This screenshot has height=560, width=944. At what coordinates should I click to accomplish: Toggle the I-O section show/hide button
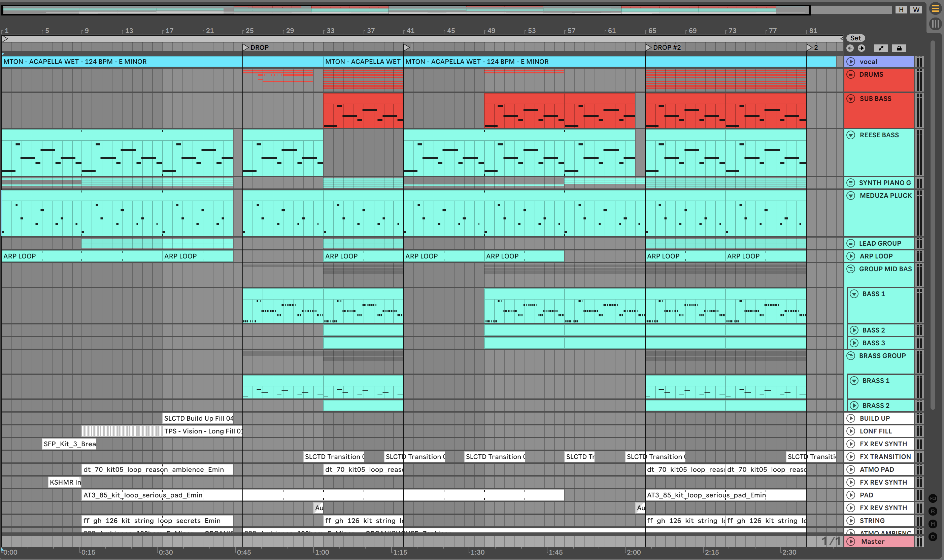coord(933,498)
